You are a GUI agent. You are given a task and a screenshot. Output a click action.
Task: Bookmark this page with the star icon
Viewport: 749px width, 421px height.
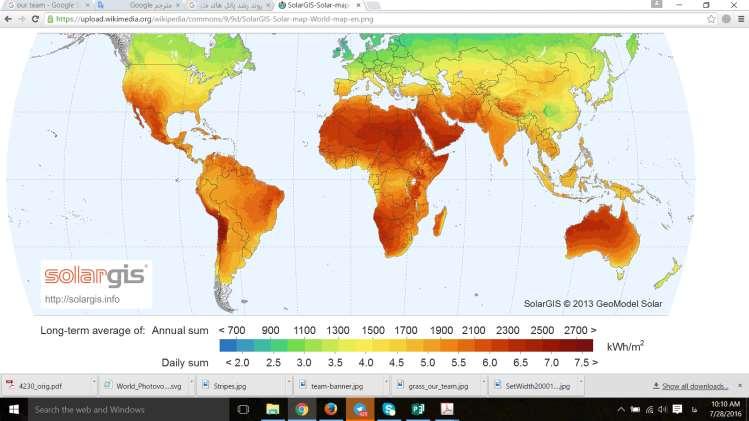tap(711, 19)
